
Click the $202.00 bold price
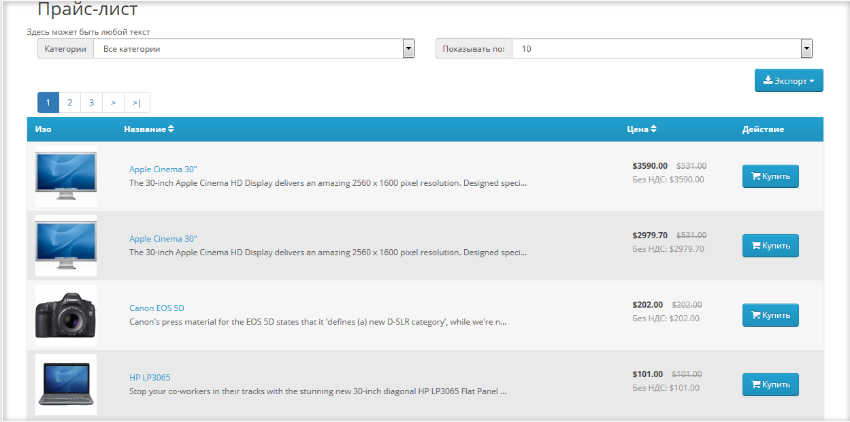(x=647, y=305)
